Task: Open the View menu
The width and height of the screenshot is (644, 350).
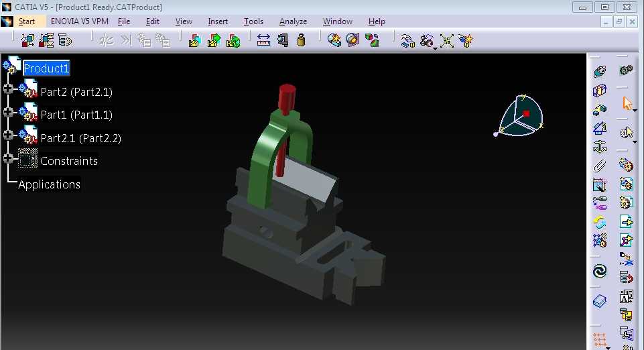Action: [x=184, y=21]
